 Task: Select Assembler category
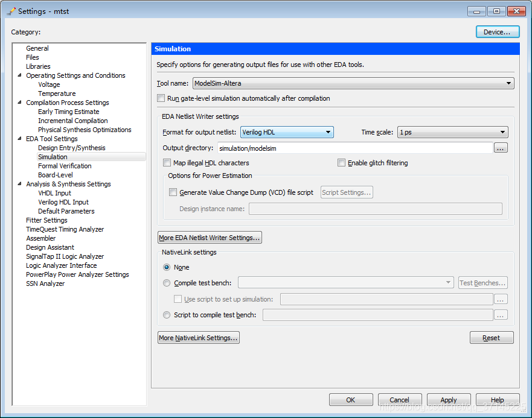pos(40,238)
